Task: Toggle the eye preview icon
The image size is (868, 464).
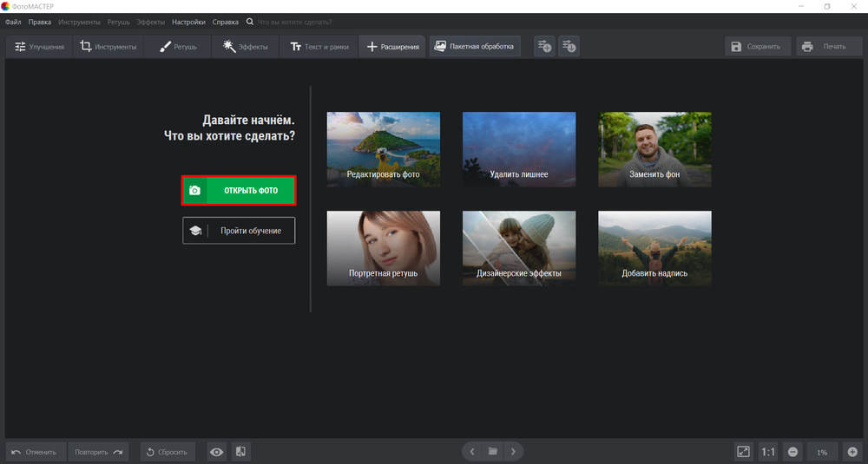Action: click(x=216, y=452)
